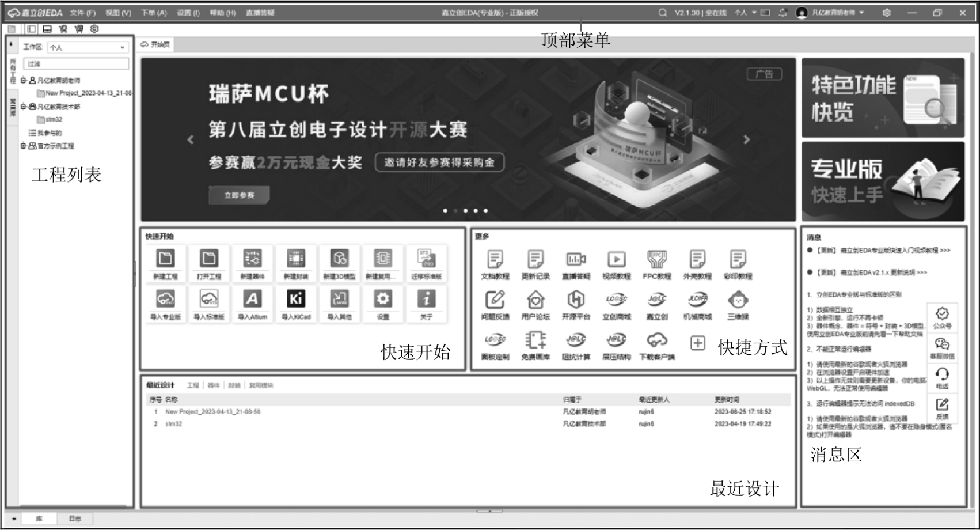Open the 下单 (A) menu

(x=154, y=13)
